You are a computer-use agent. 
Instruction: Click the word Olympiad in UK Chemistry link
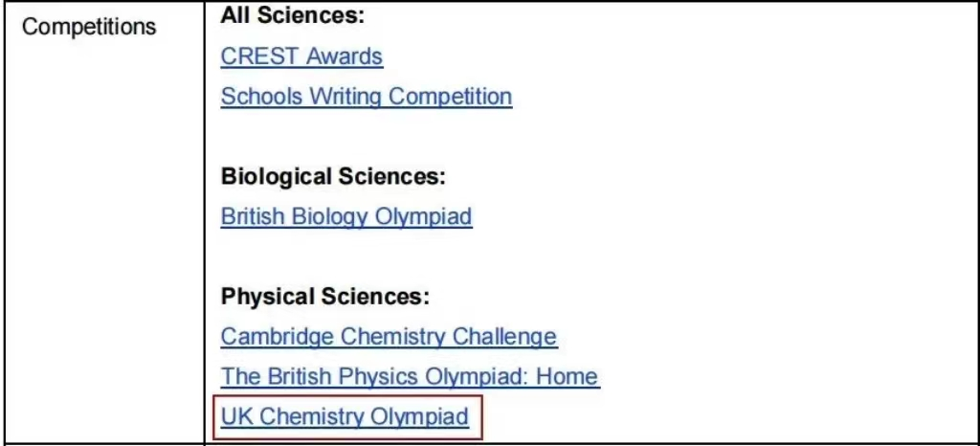[419, 416]
